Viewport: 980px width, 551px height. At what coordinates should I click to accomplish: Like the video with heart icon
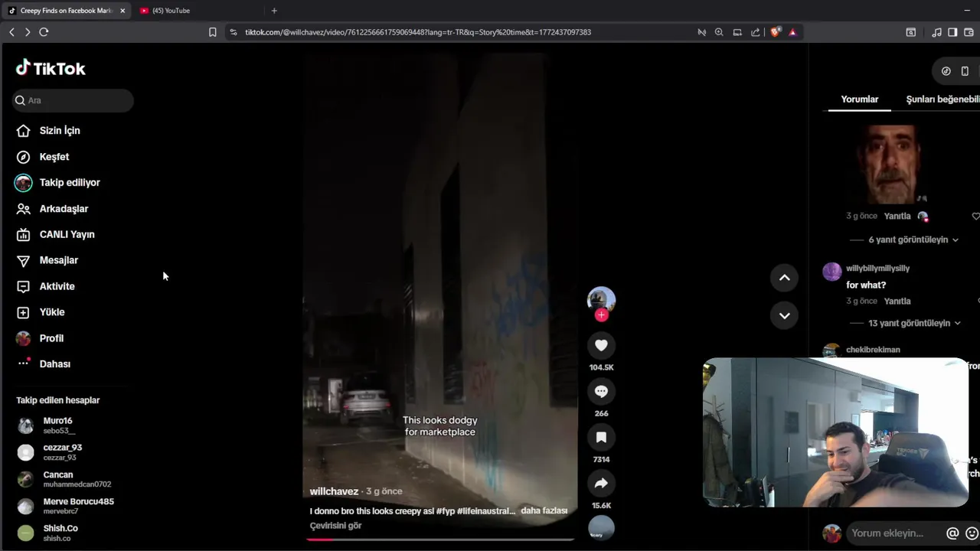click(x=601, y=345)
